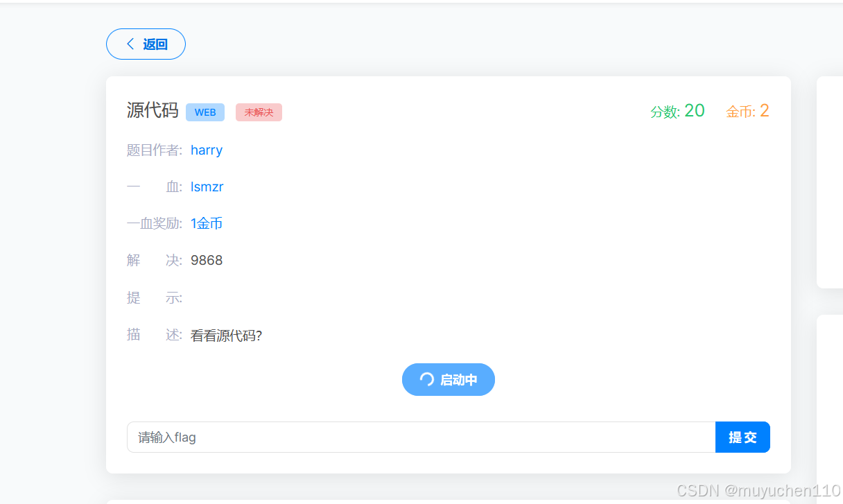
Task: Click the WEB category tag
Action: [x=205, y=112]
